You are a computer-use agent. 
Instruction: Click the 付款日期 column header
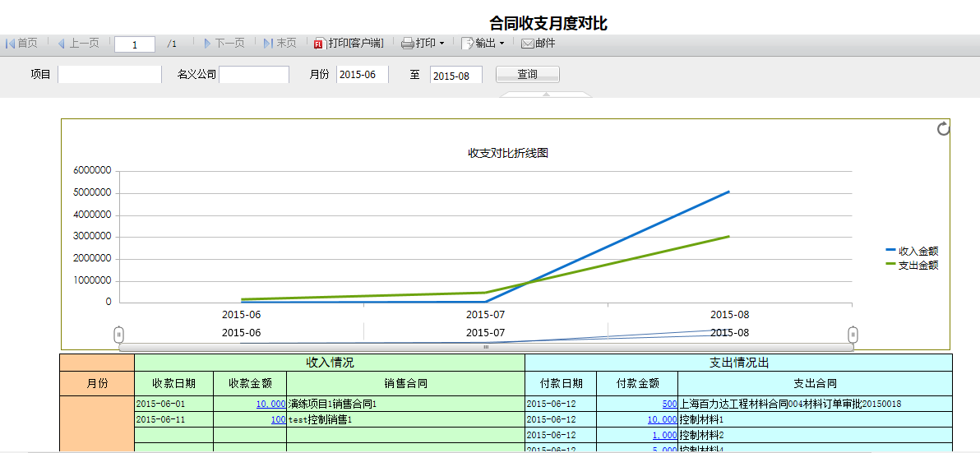point(562,384)
